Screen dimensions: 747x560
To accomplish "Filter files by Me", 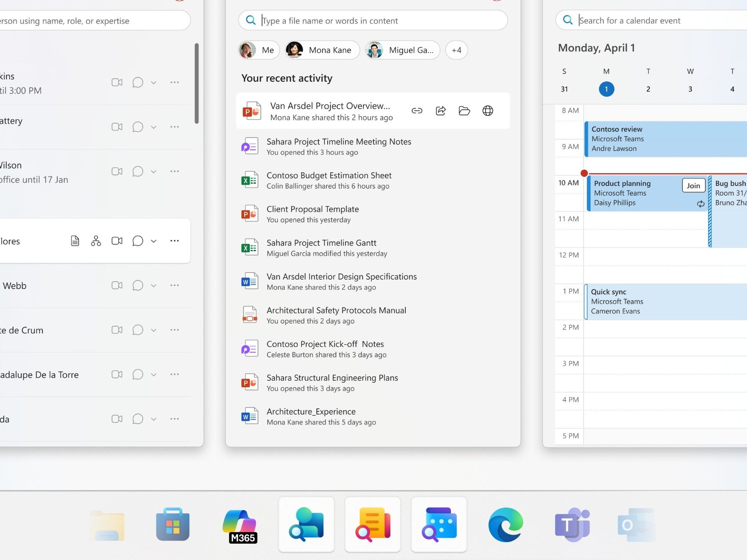I will (x=259, y=50).
